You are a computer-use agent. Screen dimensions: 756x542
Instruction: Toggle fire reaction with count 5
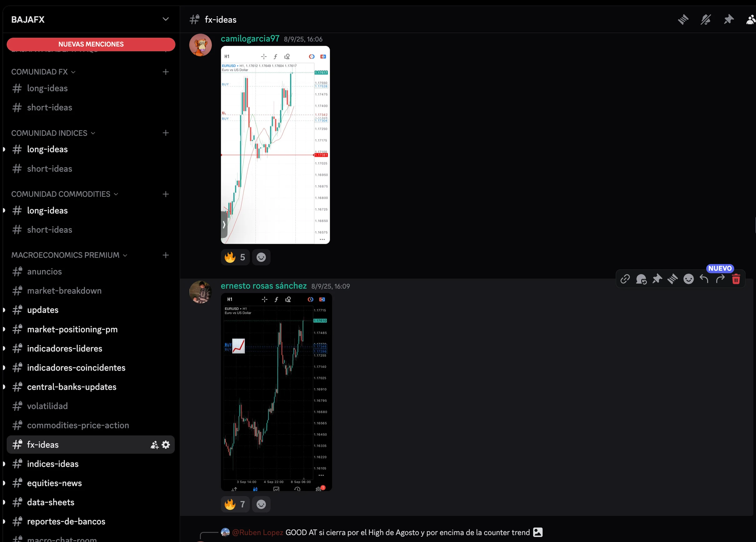pyautogui.click(x=235, y=257)
